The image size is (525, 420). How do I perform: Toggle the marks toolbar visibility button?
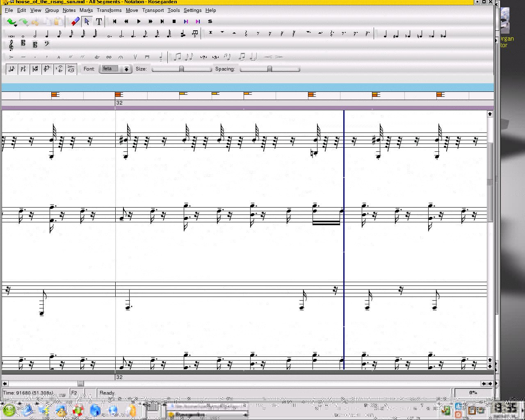coord(59,69)
